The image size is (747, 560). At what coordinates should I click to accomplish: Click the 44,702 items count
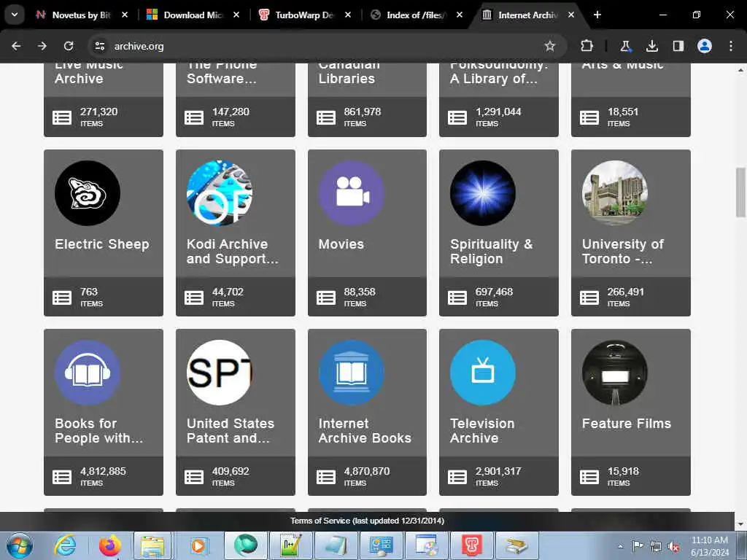228,297
